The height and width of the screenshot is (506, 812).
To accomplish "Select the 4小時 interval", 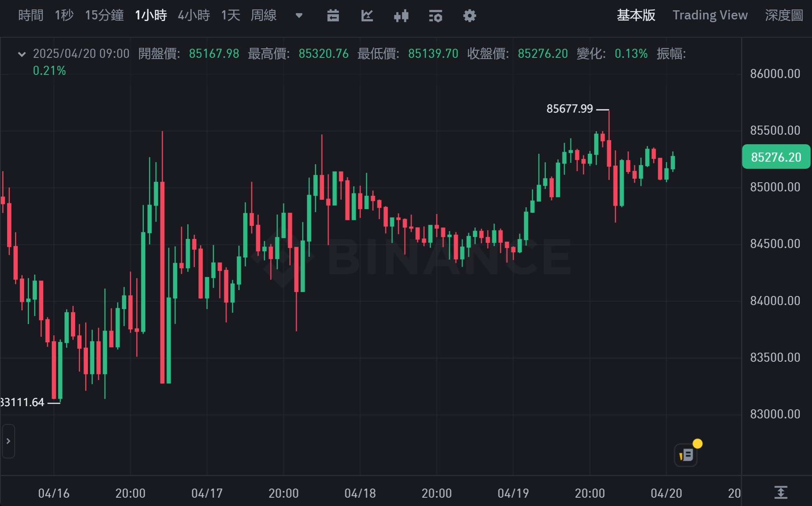I will pos(194,15).
